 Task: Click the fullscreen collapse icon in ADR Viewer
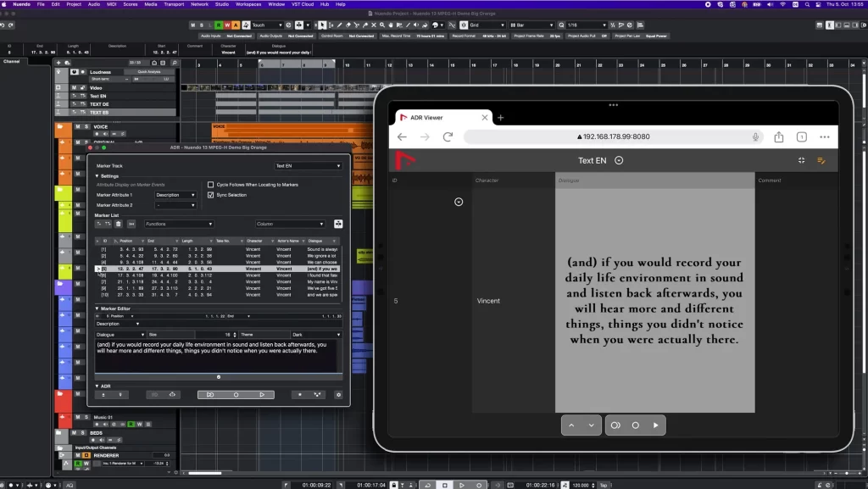(x=802, y=160)
